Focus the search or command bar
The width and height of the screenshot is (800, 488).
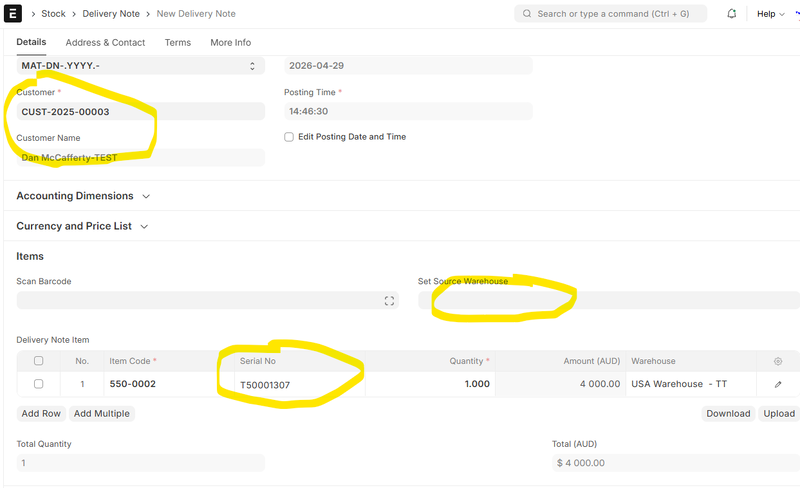point(611,14)
